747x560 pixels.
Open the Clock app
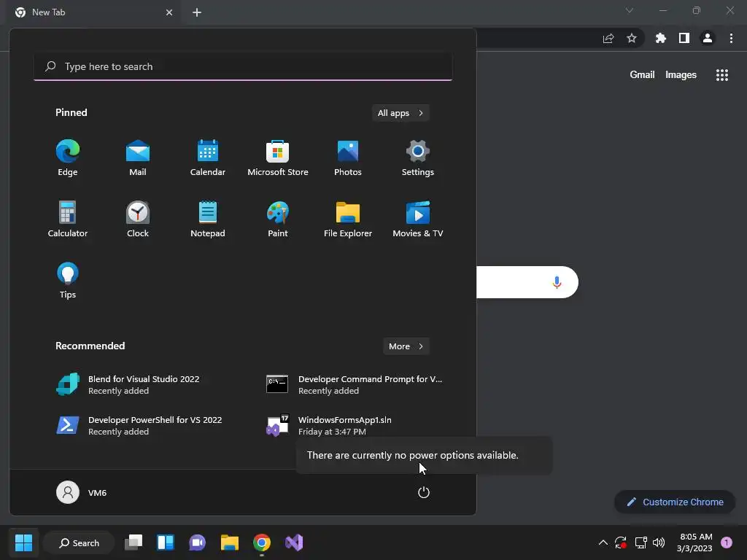tap(138, 219)
